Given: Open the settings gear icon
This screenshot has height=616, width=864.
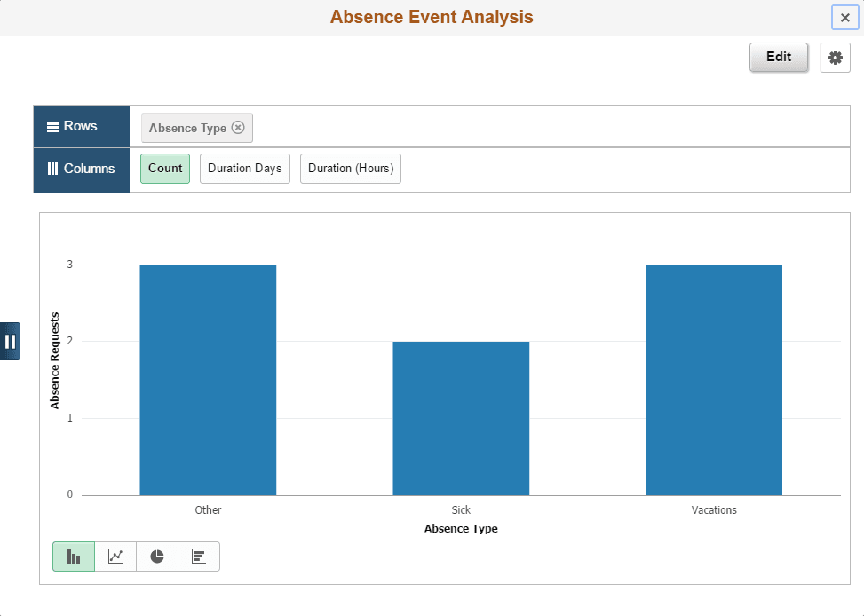Looking at the screenshot, I should coord(835,57).
